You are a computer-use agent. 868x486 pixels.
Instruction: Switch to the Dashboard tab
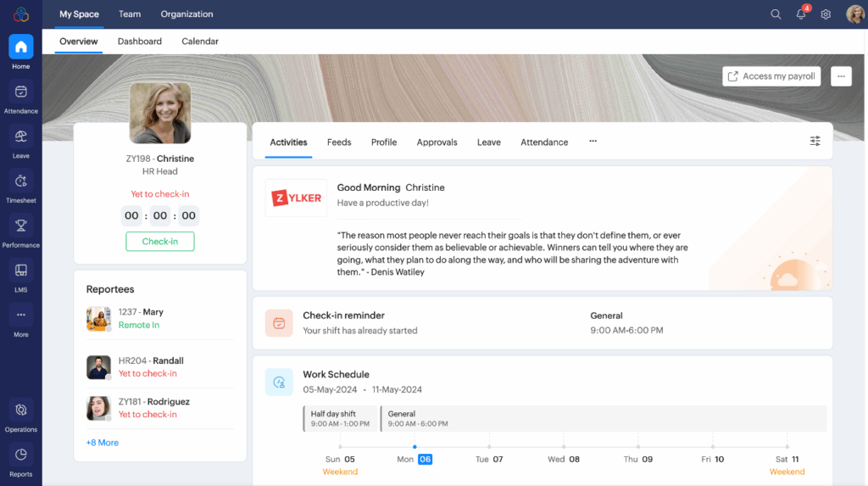[140, 42]
